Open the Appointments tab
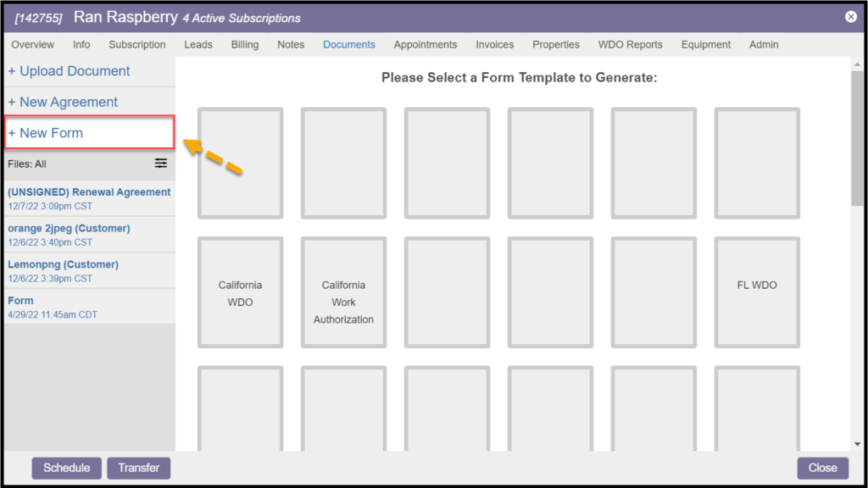Screen dimensions: 868x488 tap(426, 45)
